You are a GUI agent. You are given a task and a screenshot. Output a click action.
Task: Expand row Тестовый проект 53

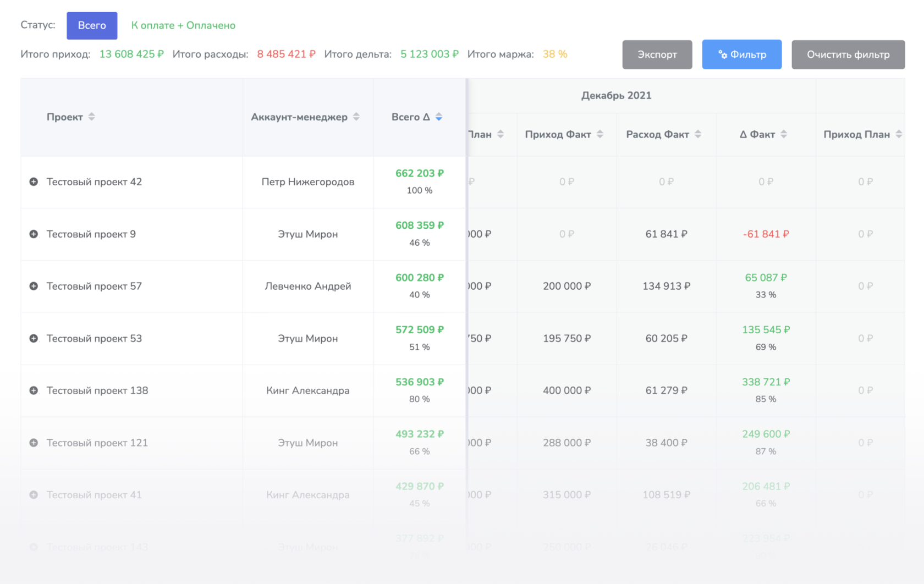[34, 339]
